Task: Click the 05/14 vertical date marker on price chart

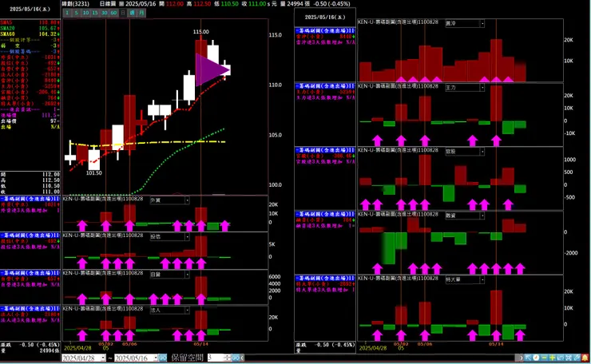Action: [x=201, y=108]
